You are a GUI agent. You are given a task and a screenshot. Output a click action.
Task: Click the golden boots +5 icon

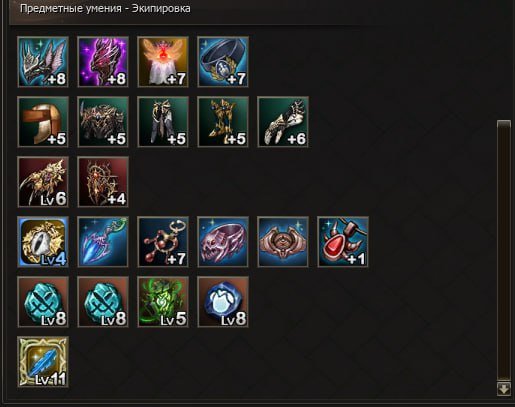tap(223, 122)
